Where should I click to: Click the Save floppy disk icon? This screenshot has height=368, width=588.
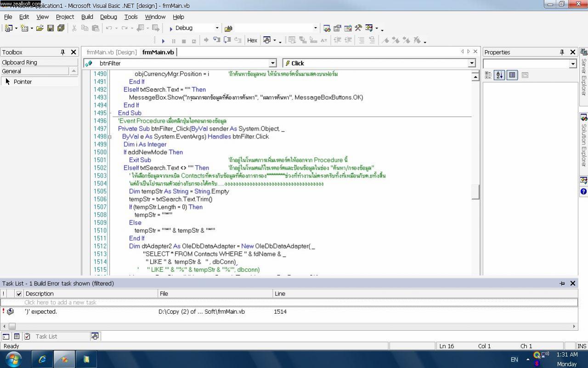tap(51, 28)
